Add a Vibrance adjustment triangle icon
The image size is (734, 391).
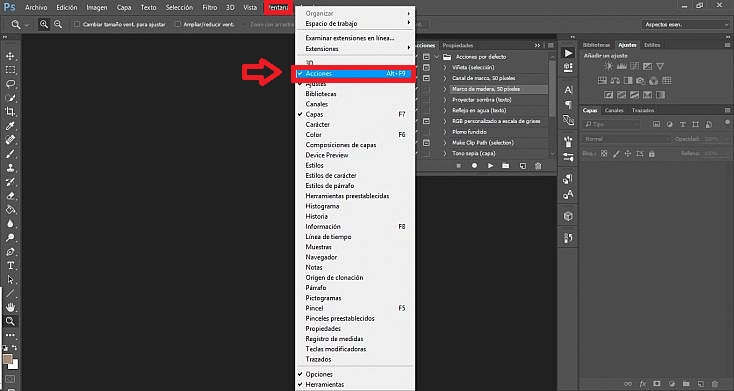pyautogui.click(x=660, y=66)
